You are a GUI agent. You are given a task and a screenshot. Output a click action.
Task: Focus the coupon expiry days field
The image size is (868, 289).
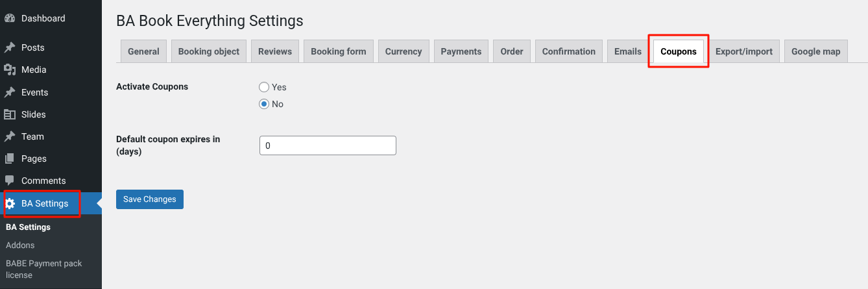pyautogui.click(x=328, y=146)
